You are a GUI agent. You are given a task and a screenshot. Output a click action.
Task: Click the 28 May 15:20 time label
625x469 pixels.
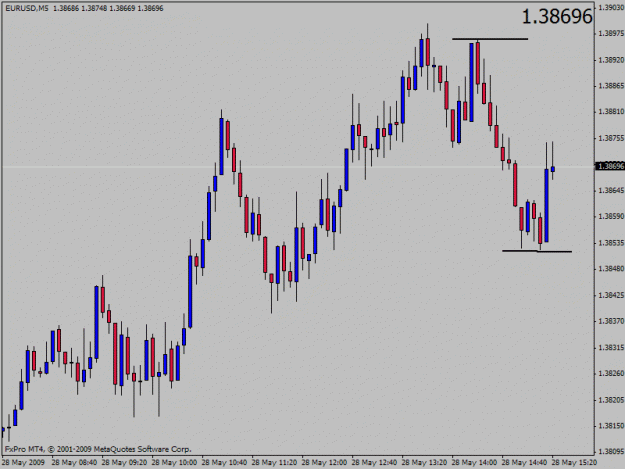click(x=574, y=463)
